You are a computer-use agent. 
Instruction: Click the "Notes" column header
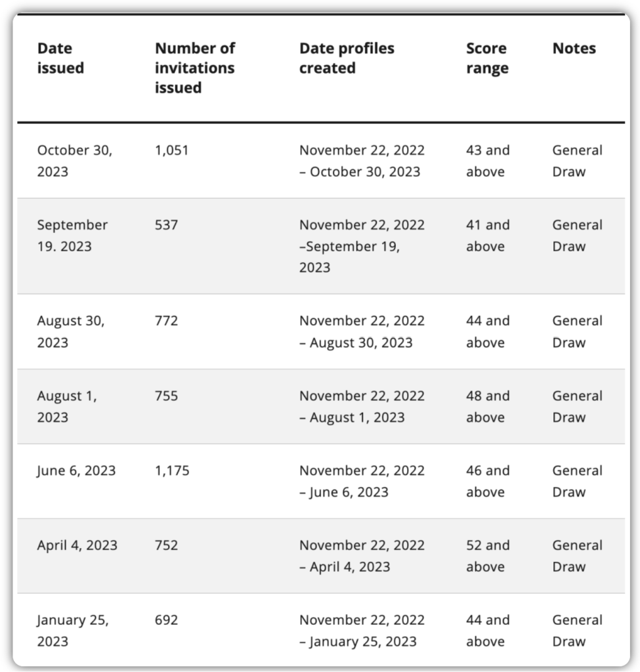(x=574, y=49)
